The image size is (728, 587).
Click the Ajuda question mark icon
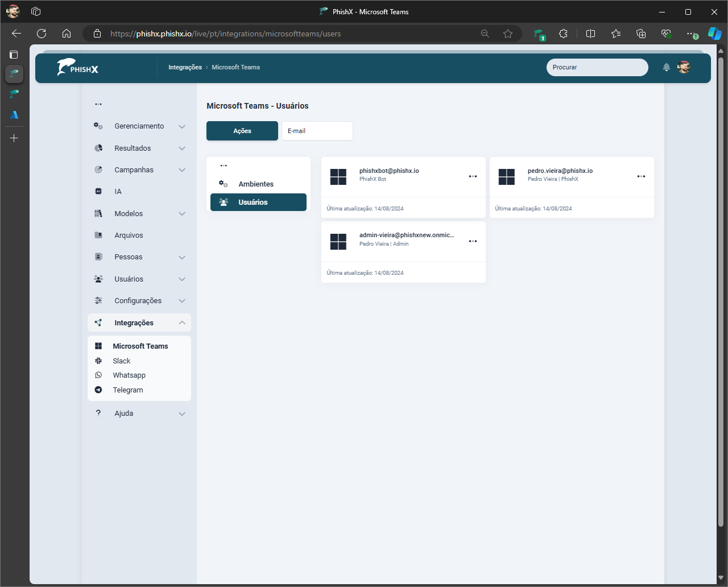[98, 413]
